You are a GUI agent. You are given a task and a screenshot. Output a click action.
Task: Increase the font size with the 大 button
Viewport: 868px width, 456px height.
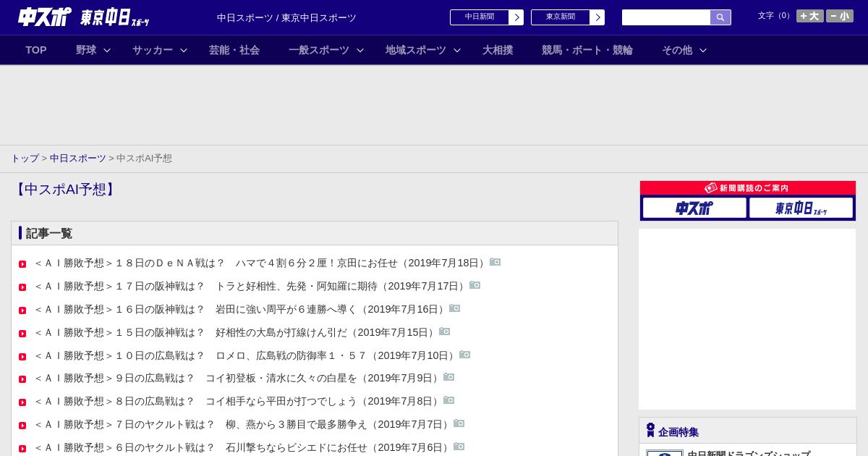(810, 16)
